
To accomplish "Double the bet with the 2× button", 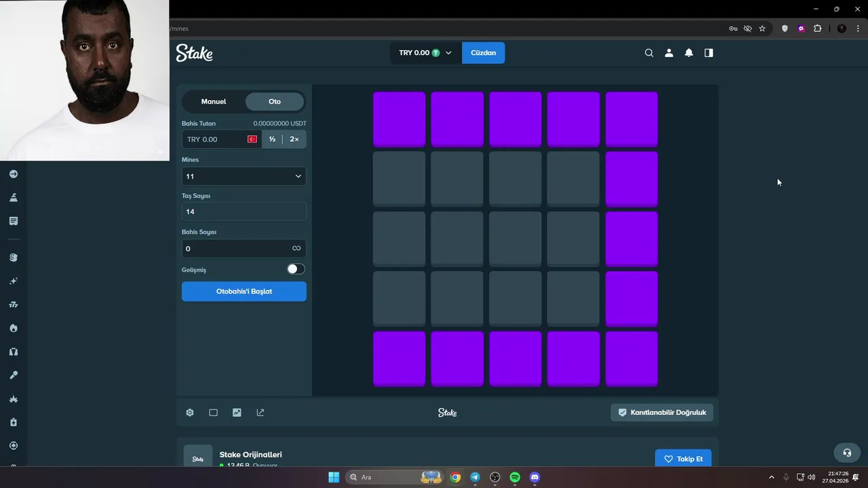I will [294, 139].
